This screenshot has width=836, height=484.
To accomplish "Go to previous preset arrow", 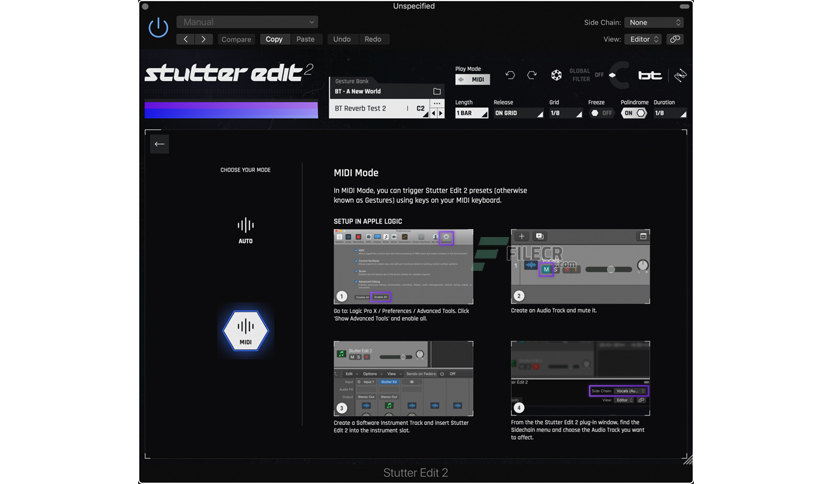I will [186, 39].
